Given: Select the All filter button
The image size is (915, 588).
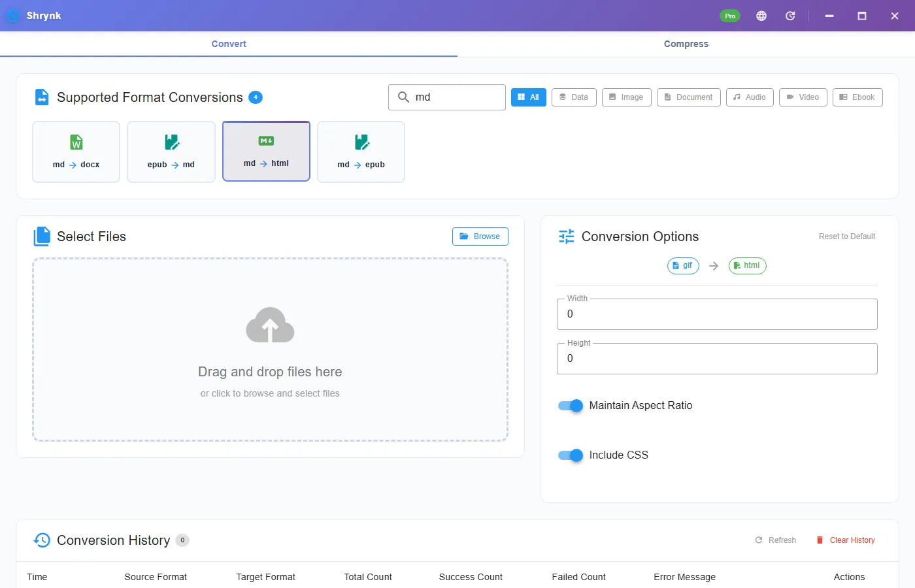Looking at the screenshot, I should (529, 97).
